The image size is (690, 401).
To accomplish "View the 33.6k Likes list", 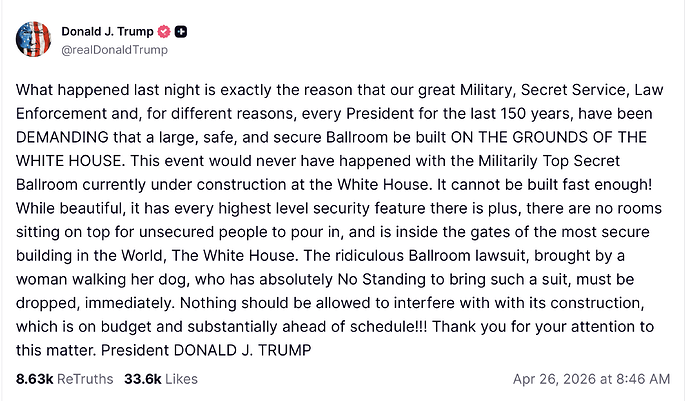I will 160,379.
